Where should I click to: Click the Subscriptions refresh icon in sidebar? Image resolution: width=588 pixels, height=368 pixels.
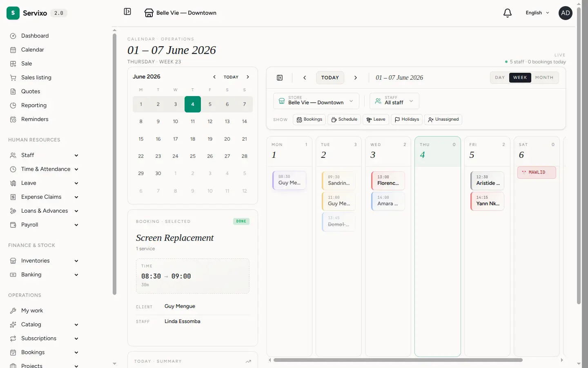pos(13,339)
